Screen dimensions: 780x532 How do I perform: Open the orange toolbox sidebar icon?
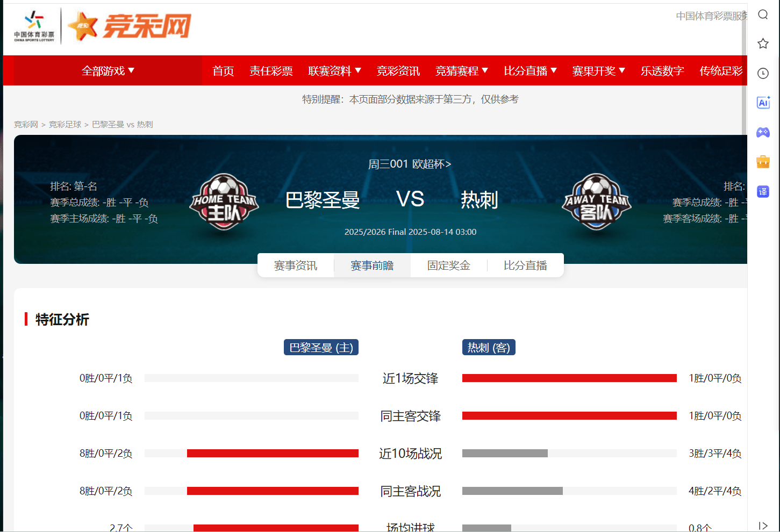coord(763,162)
